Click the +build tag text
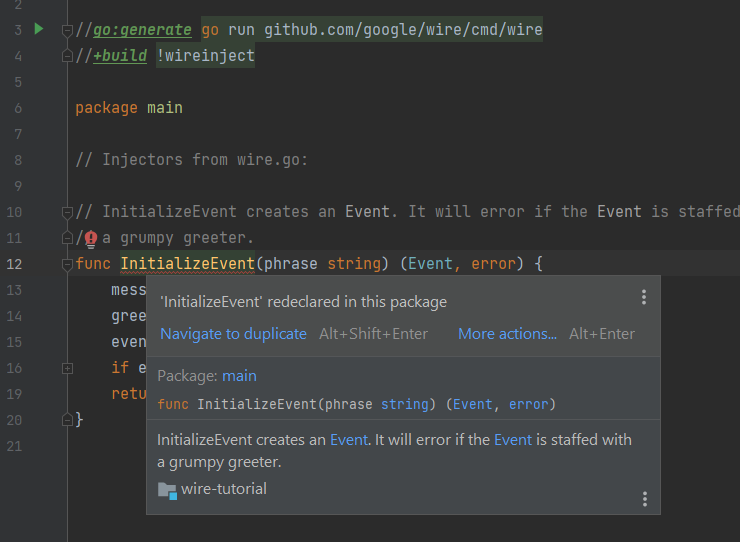The height and width of the screenshot is (542, 740). pyautogui.click(x=120, y=56)
